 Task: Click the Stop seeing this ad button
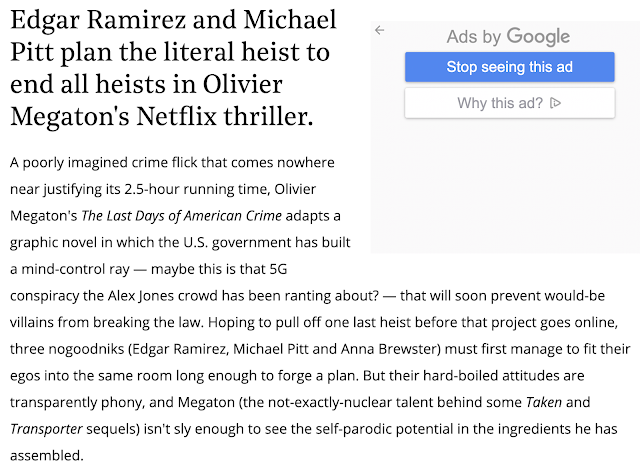[509, 67]
